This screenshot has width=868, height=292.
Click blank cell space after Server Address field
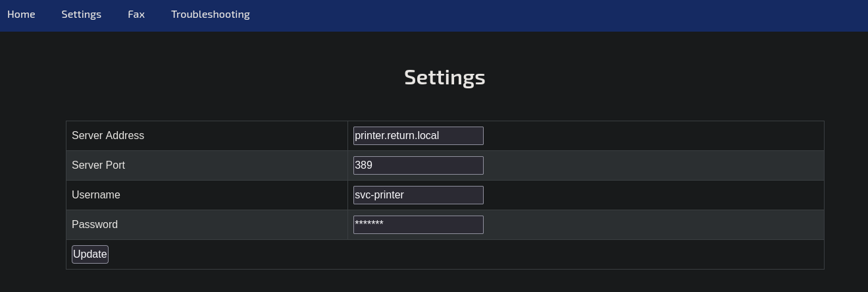653,136
